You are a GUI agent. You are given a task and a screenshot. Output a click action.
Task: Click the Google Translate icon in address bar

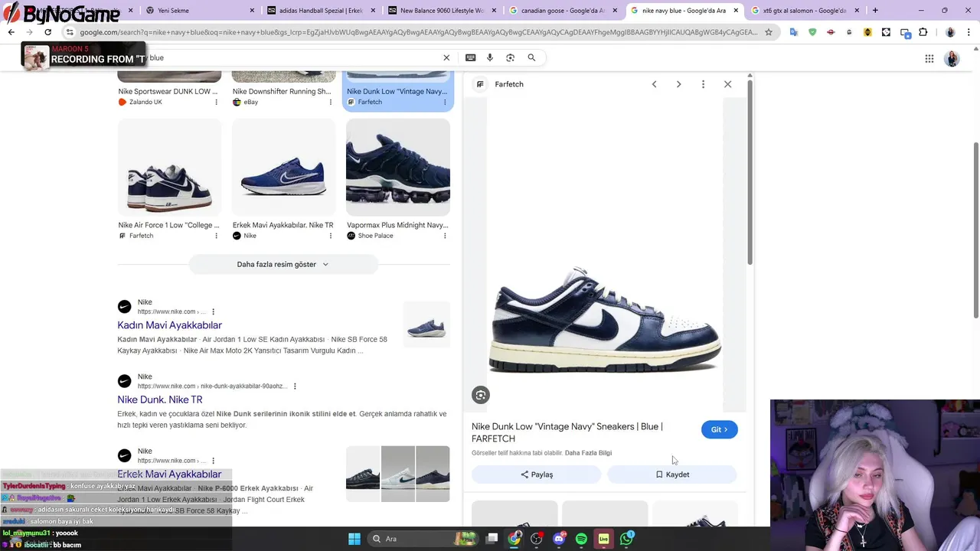pyautogui.click(x=794, y=32)
